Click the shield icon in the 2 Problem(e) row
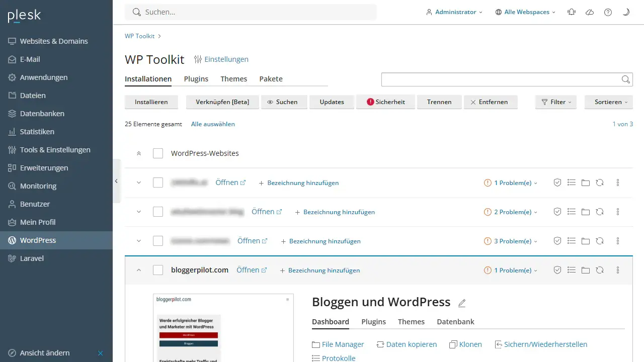 click(x=557, y=212)
